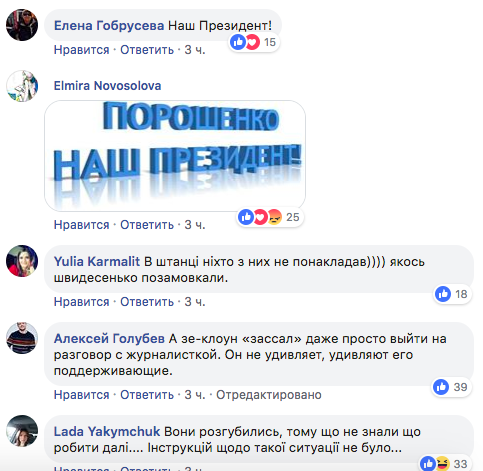Screen dimensions: 483x471
Task: Reply to Elmira Novosolova with Ответить
Action: click(x=147, y=225)
